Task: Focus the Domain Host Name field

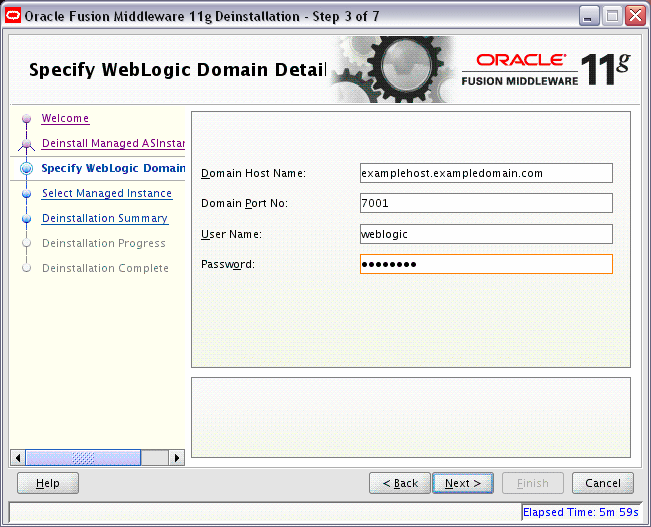Action: tap(486, 173)
